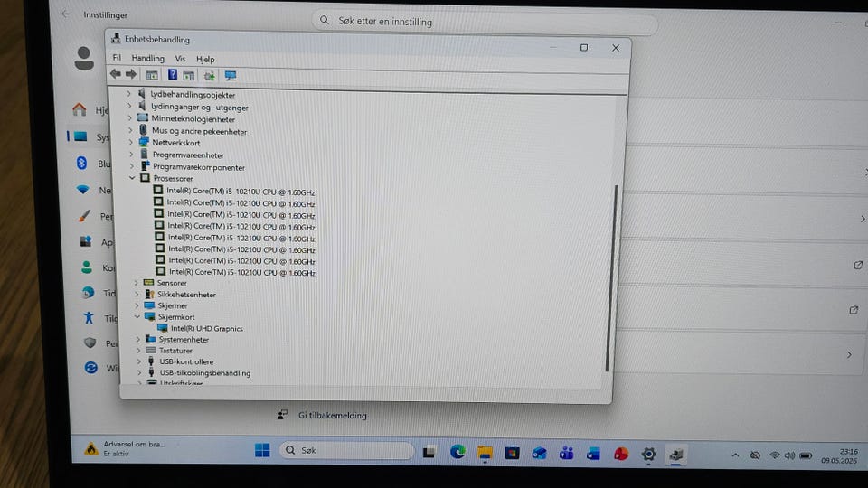The width and height of the screenshot is (868, 488).
Task: Open Outlook from the taskbar
Action: tap(539, 454)
